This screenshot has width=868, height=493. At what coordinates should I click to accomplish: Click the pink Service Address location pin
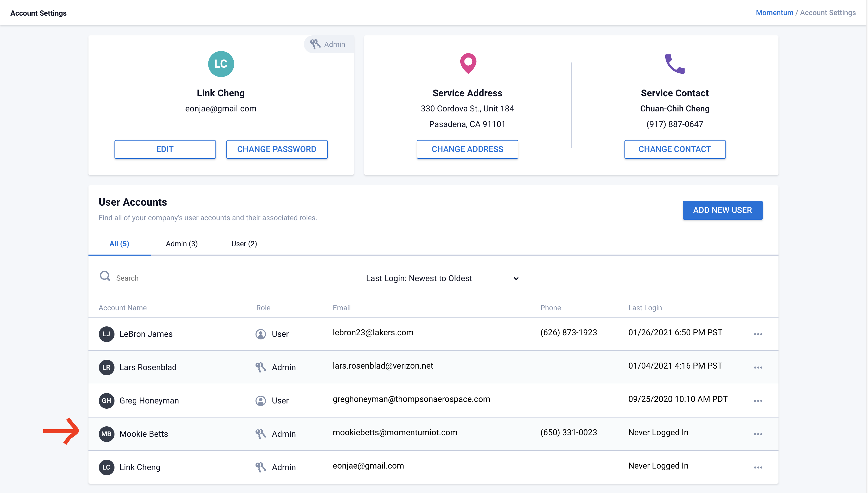pyautogui.click(x=468, y=63)
